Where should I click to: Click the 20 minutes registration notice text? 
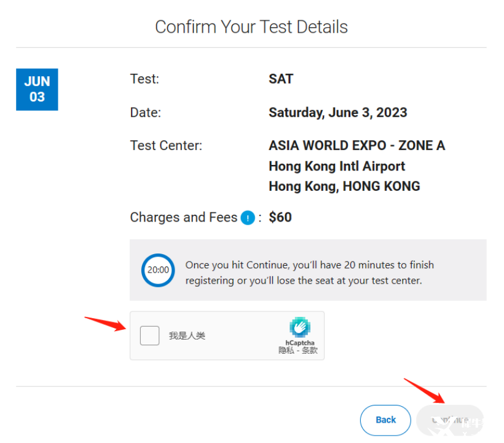pyautogui.click(x=310, y=273)
